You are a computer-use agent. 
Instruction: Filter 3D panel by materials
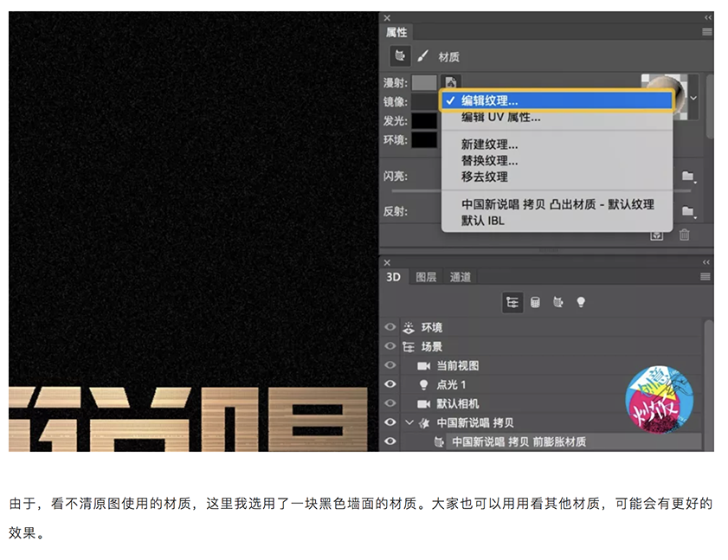pos(558,303)
